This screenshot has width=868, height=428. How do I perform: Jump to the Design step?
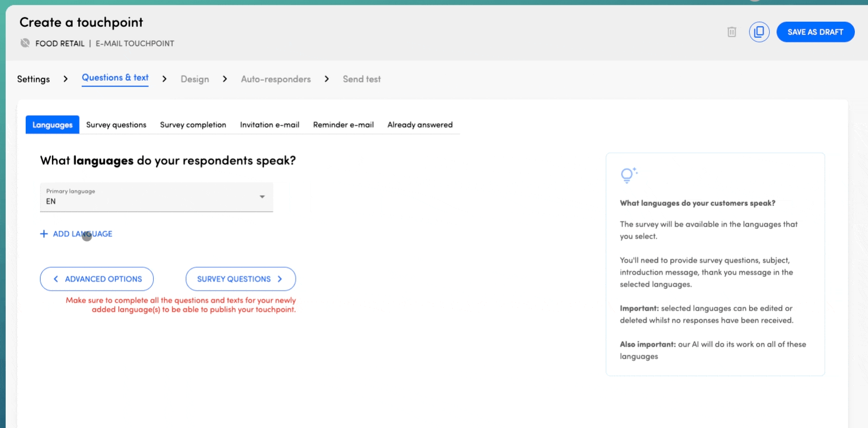[x=194, y=79]
